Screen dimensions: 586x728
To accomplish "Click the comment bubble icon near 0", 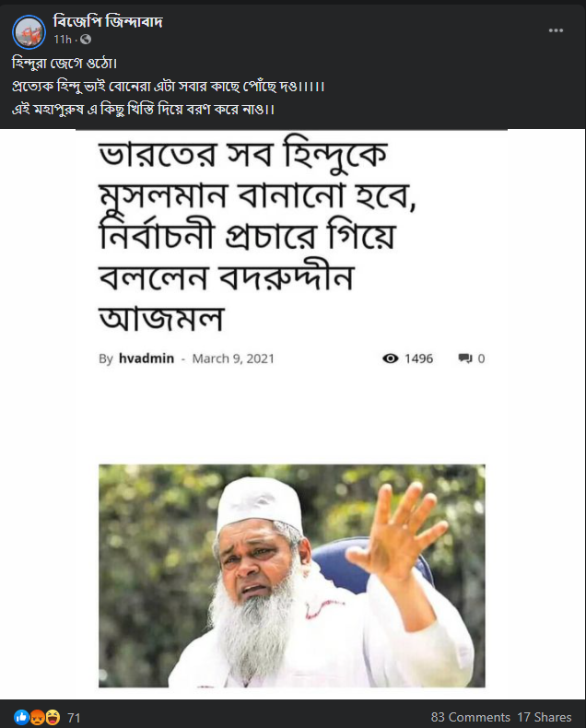I will coord(464,358).
